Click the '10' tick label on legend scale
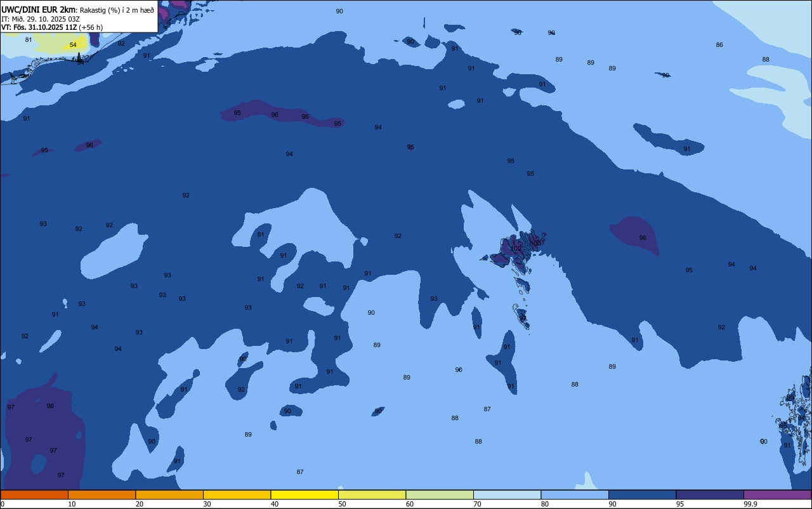812x509 pixels. [72, 504]
